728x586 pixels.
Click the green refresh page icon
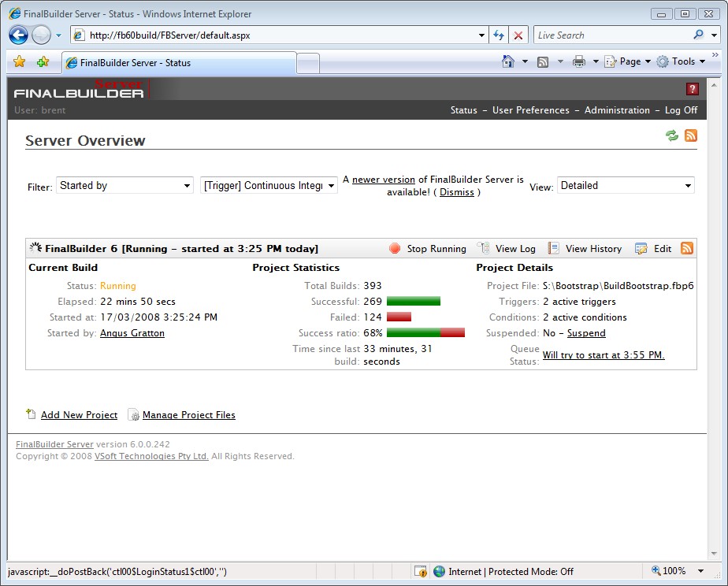672,135
